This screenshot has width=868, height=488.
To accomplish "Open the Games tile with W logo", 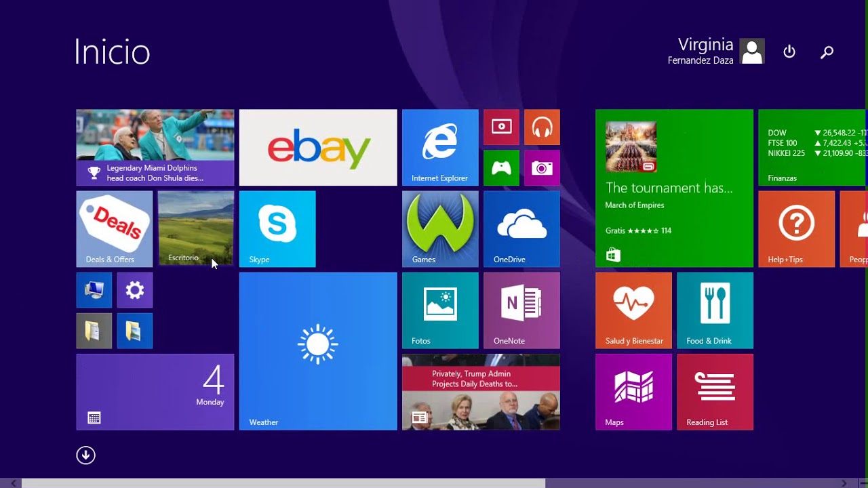I will pos(440,229).
